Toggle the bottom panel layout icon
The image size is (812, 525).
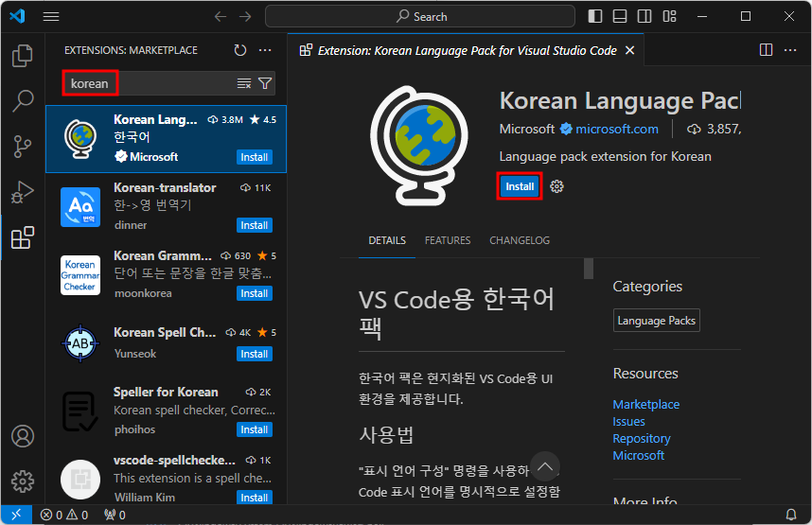point(620,17)
